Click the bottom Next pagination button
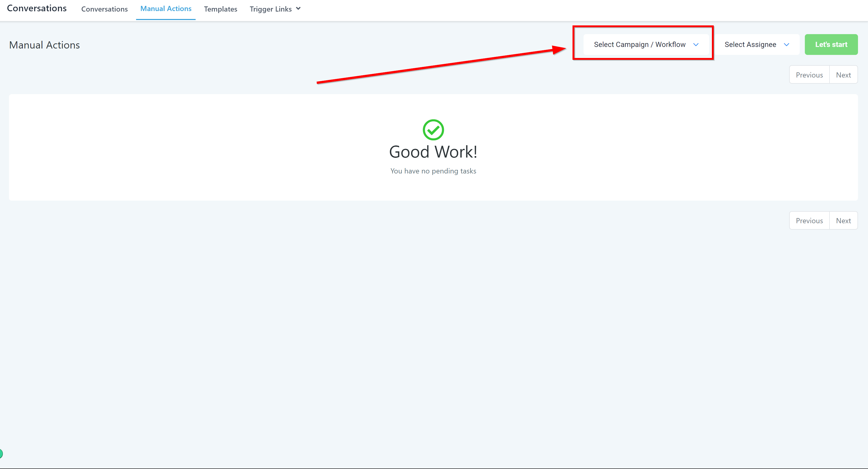868x469 pixels. click(x=843, y=221)
